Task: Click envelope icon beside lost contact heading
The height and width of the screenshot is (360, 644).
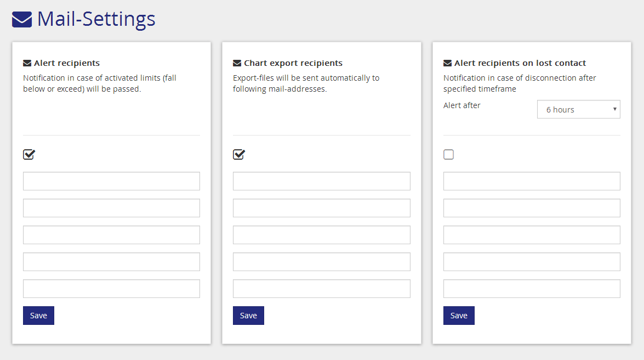Action: (447, 63)
